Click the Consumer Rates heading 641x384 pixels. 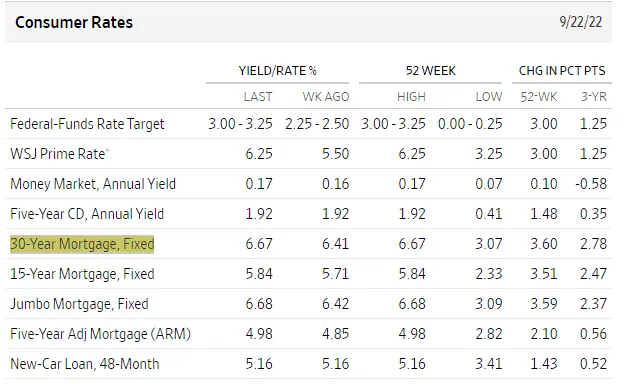click(x=74, y=22)
